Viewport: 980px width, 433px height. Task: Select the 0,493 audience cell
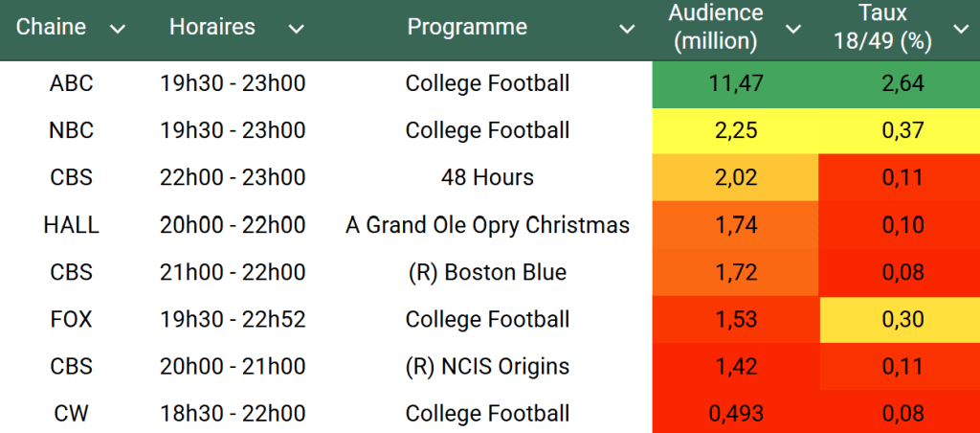[736, 413]
